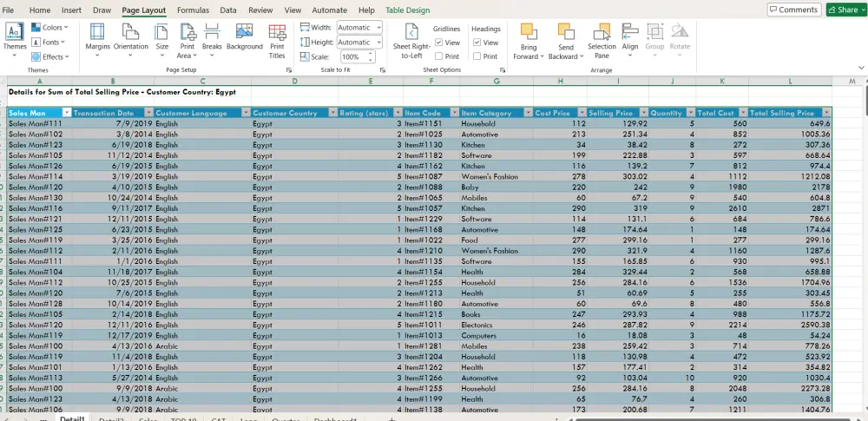
Task: Toggle Sheet Right-to-Left
Action: click(x=411, y=41)
